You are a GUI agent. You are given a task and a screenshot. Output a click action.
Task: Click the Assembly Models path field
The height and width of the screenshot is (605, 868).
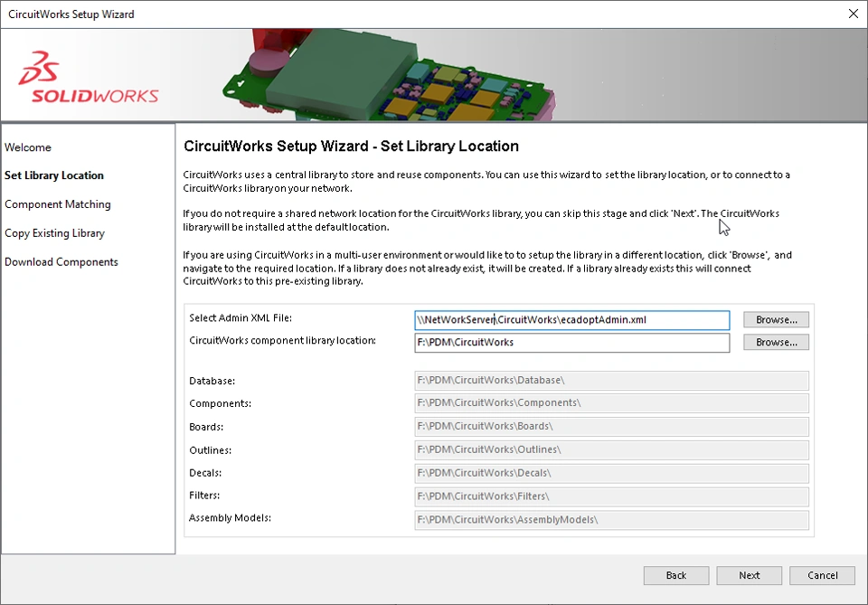click(x=611, y=520)
